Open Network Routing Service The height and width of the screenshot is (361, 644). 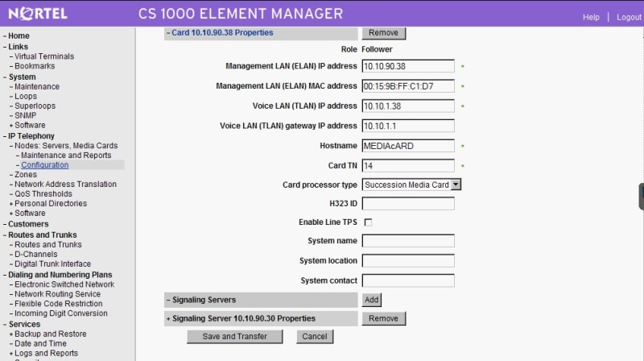coord(57,294)
